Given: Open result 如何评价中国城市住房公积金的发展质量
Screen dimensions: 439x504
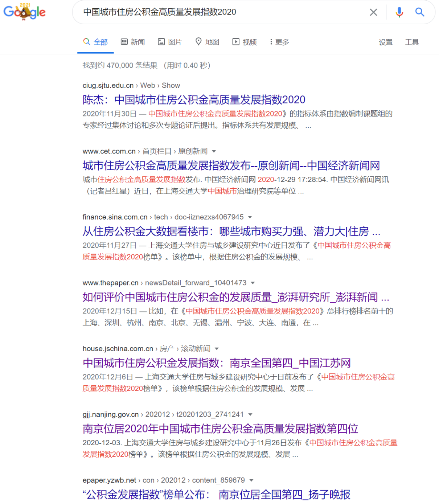Looking at the screenshot, I should [236, 297].
